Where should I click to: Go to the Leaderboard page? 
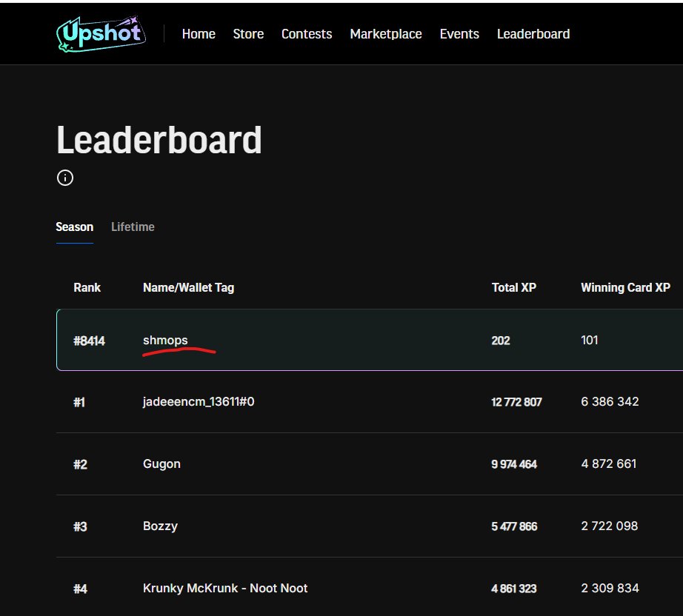tap(533, 33)
